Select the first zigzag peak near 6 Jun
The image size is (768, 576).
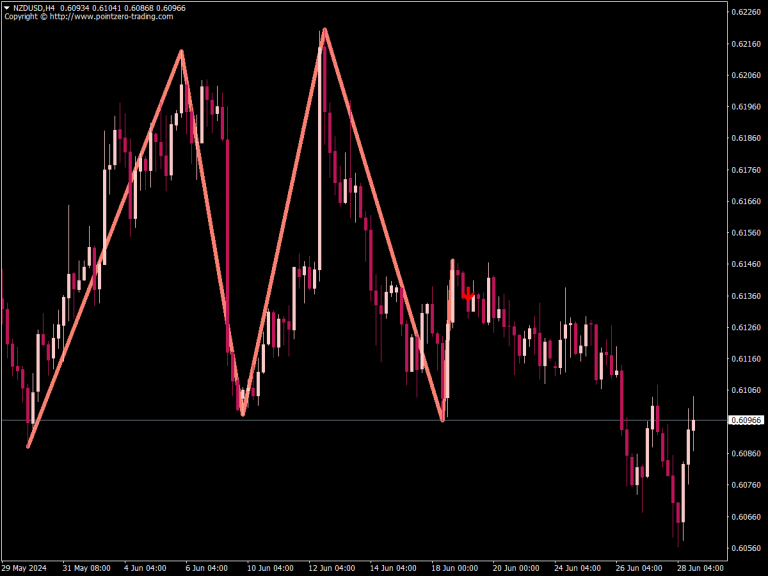pos(181,50)
